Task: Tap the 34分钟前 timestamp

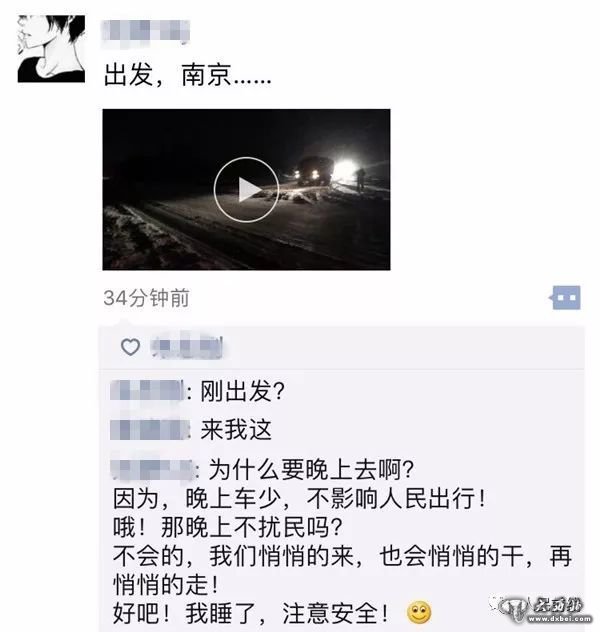Action: (x=146, y=298)
